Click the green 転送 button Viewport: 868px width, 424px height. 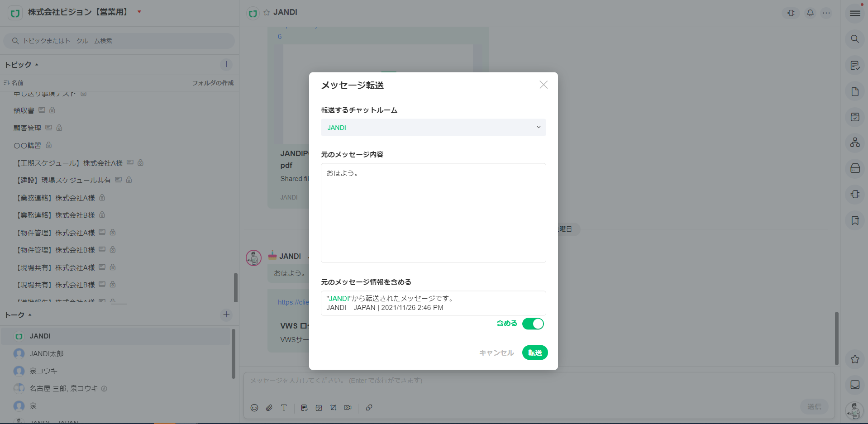[535, 353]
